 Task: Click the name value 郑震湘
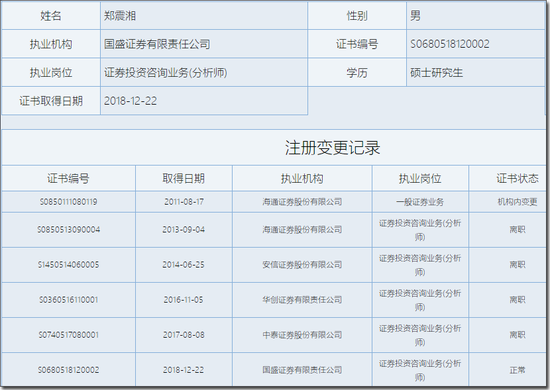[120, 16]
